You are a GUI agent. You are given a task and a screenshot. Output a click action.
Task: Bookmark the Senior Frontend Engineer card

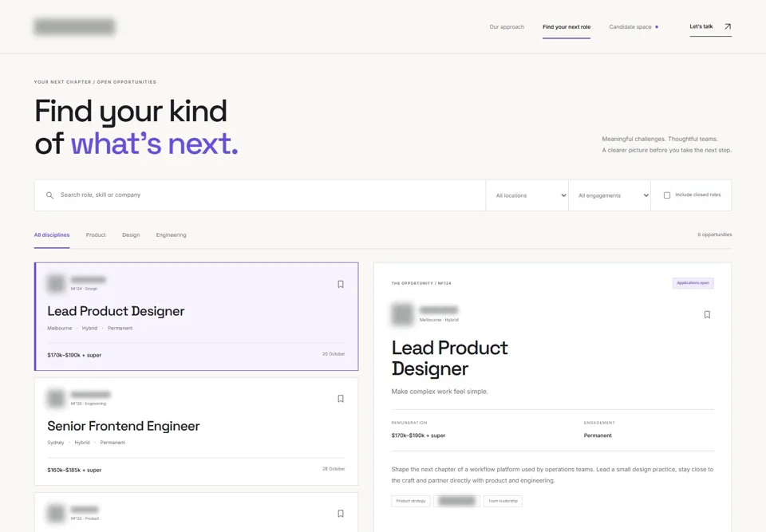pyautogui.click(x=341, y=399)
